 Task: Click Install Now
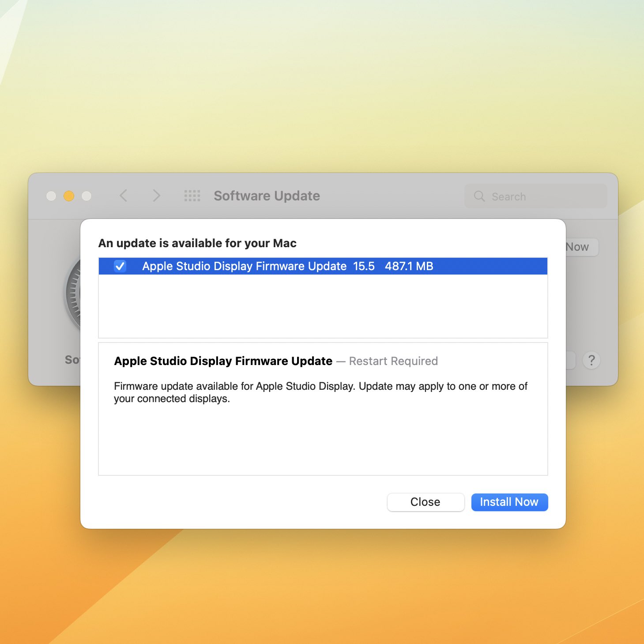tap(509, 502)
